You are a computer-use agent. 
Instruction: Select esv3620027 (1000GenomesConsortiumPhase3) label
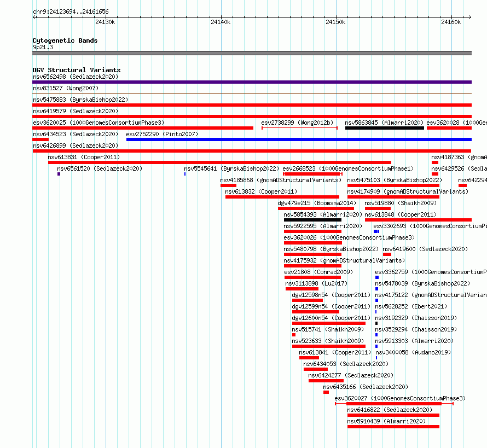tap(400, 398)
